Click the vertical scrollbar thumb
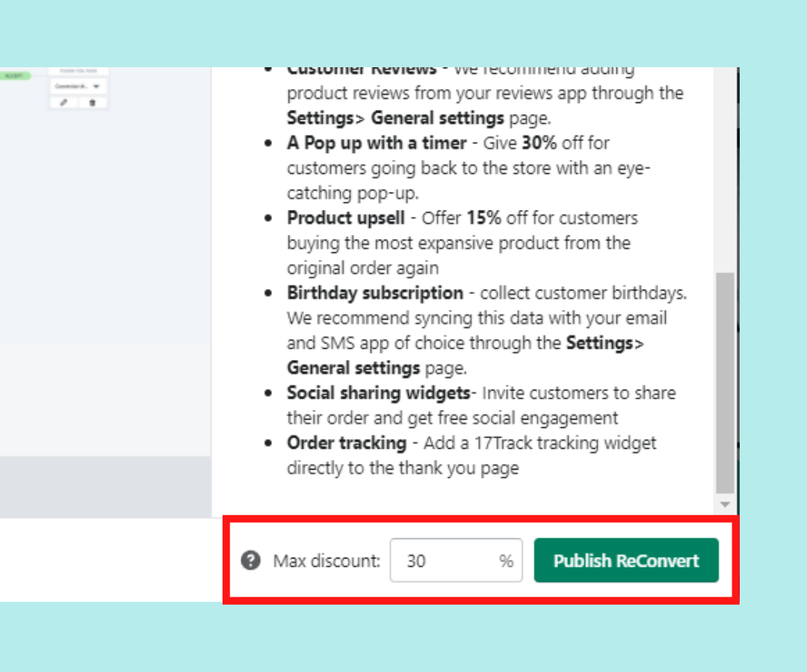This screenshot has width=807, height=672. (x=725, y=381)
